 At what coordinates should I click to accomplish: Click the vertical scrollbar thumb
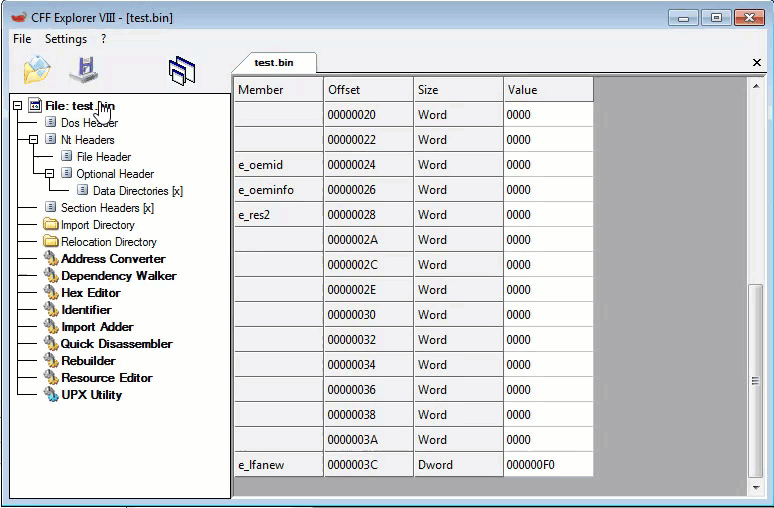point(755,381)
